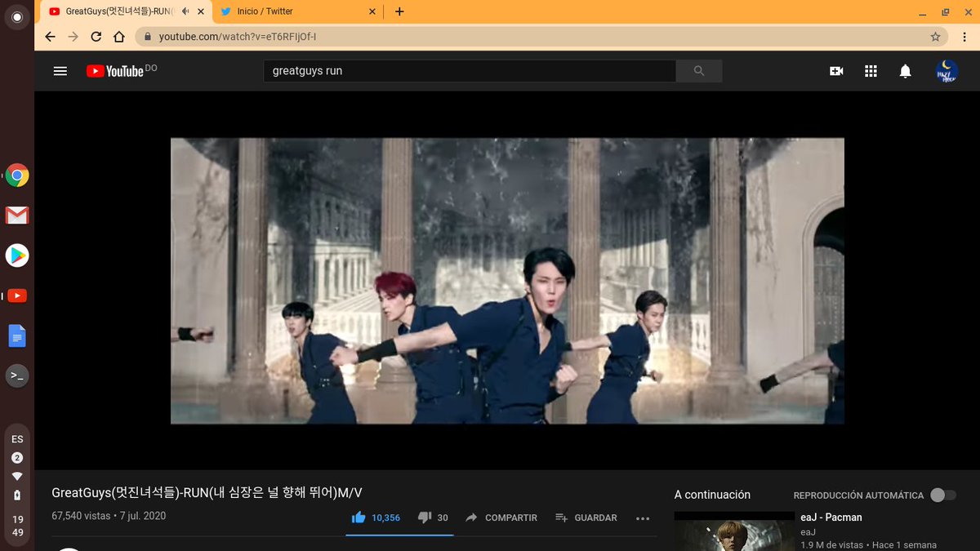Open the notifications bell
This screenshot has width=980, height=551.
[905, 71]
